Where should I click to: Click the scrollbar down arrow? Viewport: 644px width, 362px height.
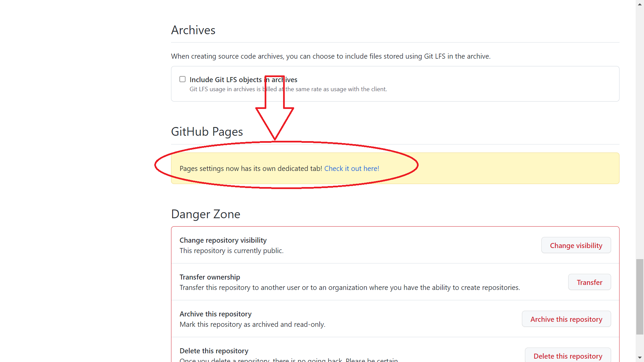coord(640,358)
